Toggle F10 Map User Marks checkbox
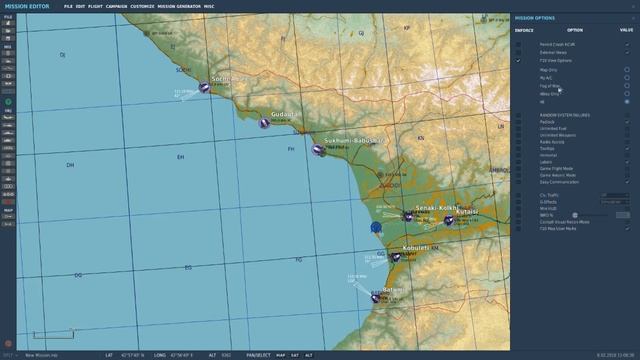Image resolution: width=640 pixels, height=360 pixels. pos(627,229)
